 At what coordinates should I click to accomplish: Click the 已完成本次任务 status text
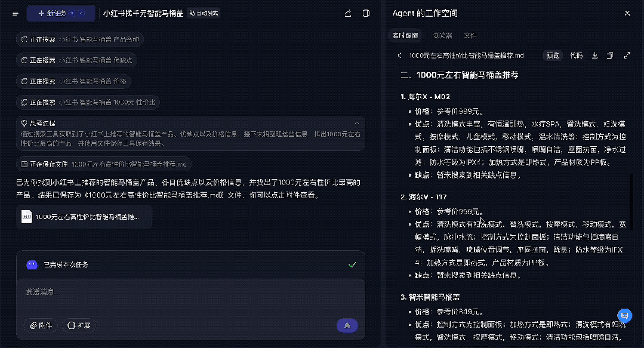click(66, 264)
